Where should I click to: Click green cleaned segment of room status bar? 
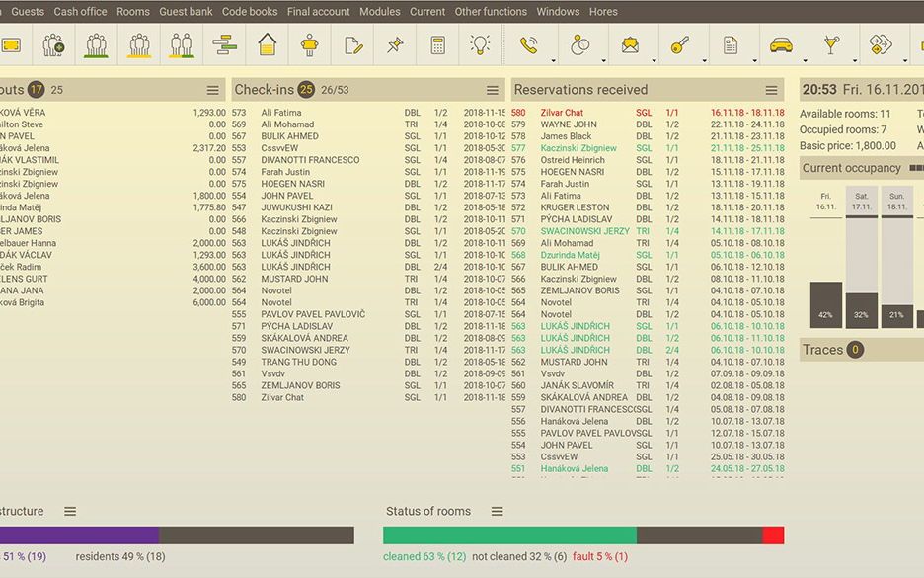click(x=509, y=535)
